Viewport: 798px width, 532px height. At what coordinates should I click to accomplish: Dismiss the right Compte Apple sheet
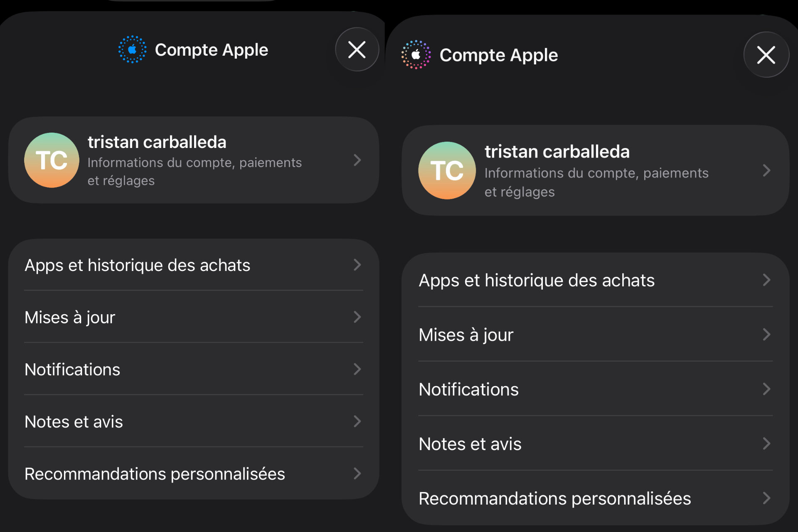point(766,54)
